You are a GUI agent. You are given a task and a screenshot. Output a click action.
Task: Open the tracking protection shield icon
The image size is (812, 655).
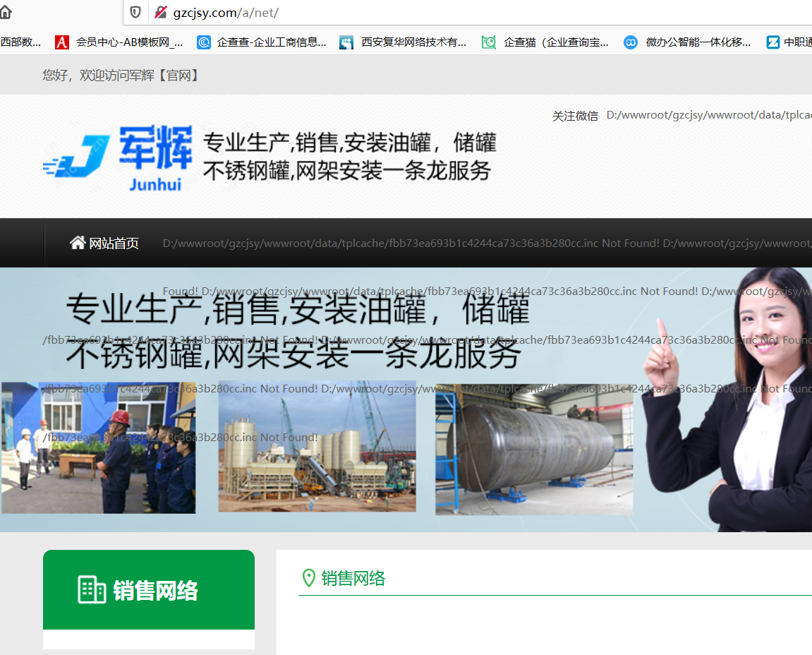(135, 12)
